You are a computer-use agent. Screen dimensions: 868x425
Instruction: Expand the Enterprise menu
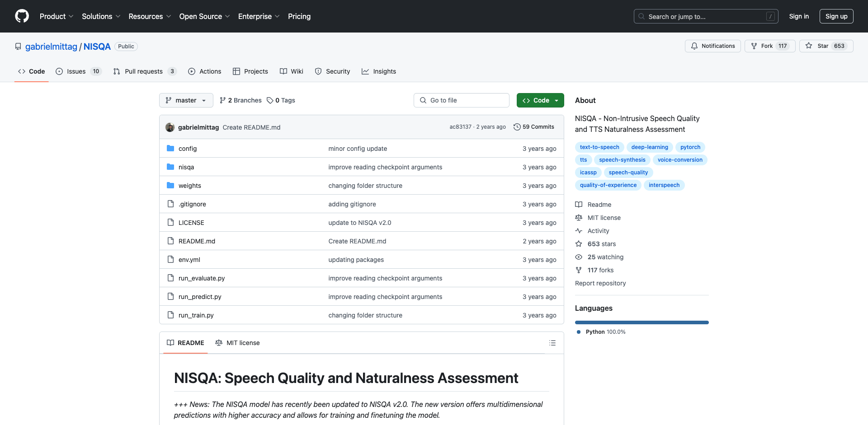click(x=259, y=16)
